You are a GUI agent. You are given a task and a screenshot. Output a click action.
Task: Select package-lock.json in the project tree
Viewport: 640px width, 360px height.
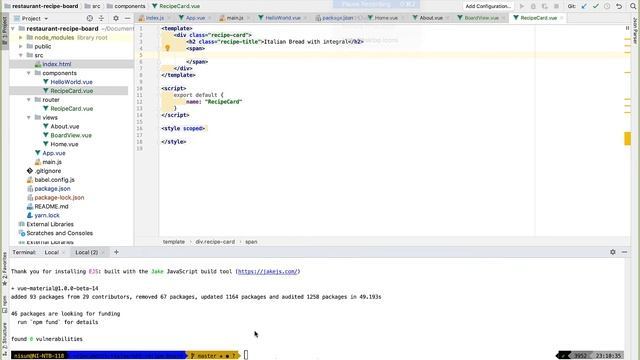[59, 198]
